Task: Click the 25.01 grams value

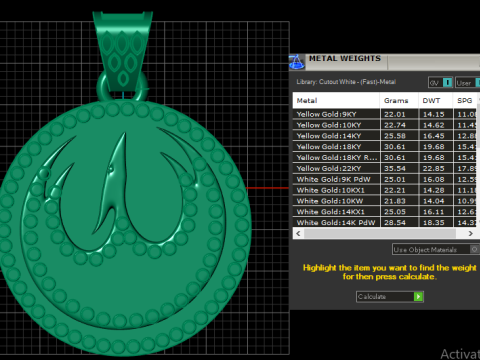Action: (x=395, y=179)
